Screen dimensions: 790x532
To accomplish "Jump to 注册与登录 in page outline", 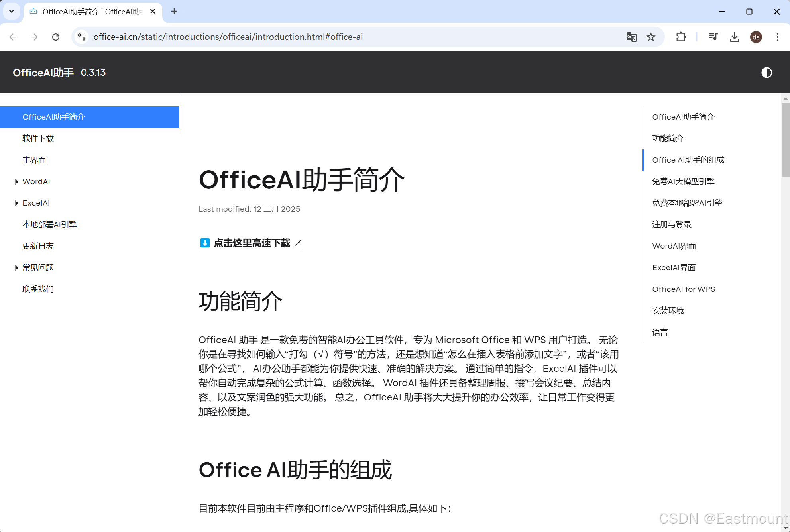I will [672, 225].
